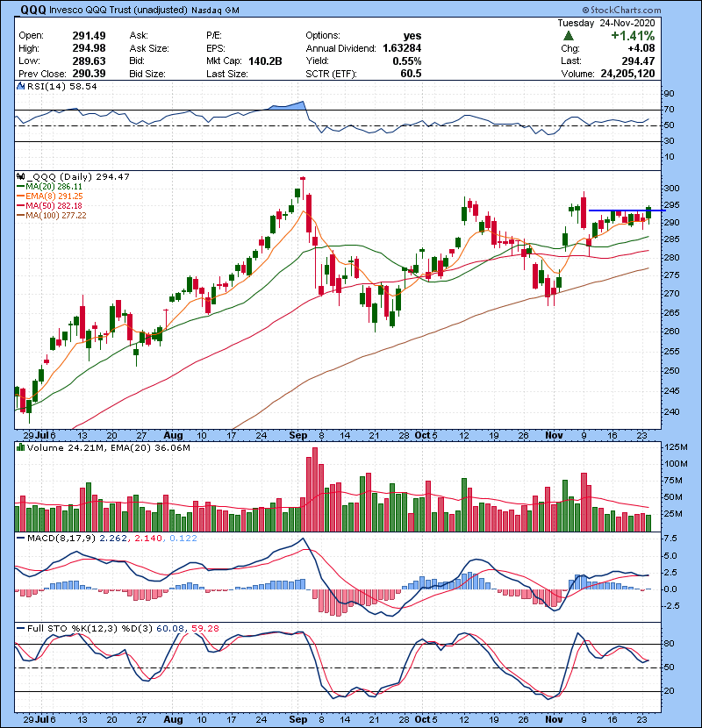Click the 'Oct 5' label on bottom axis
This screenshot has width=702, height=728.
426,719
